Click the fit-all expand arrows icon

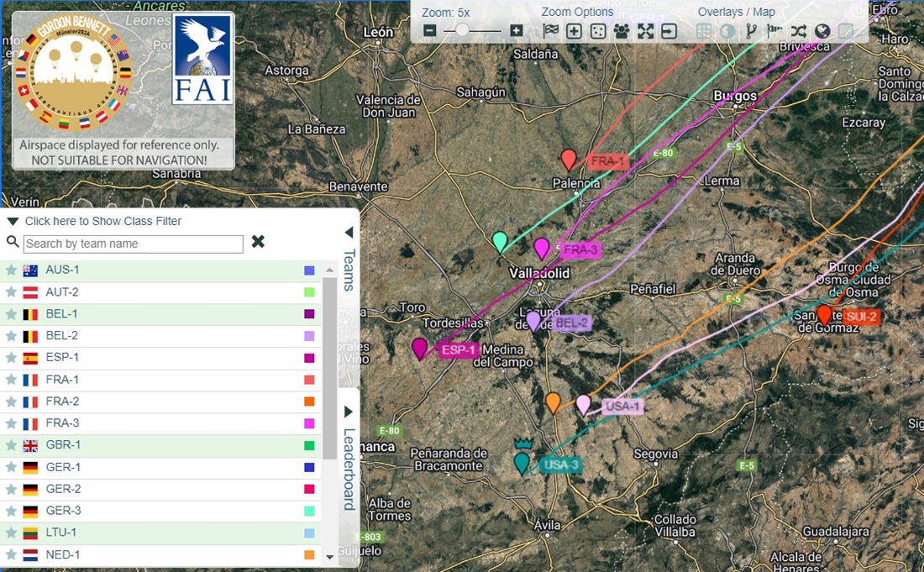click(x=645, y=31)
